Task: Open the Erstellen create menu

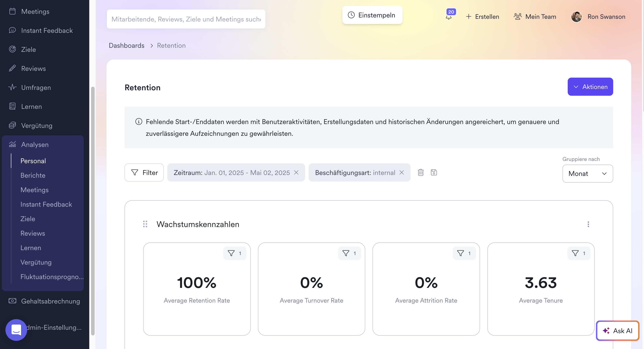Action: (483, 17)
